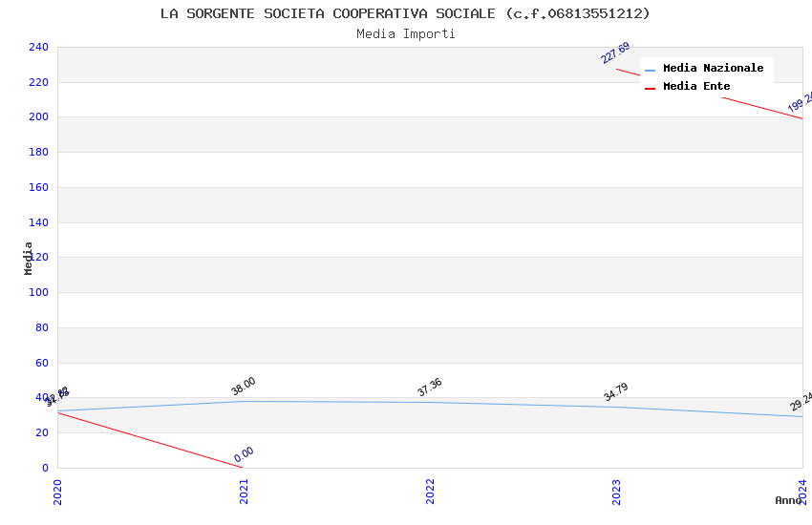
Task: Select the 37.36 data label for 2022
Action: (x=430, y=387)
